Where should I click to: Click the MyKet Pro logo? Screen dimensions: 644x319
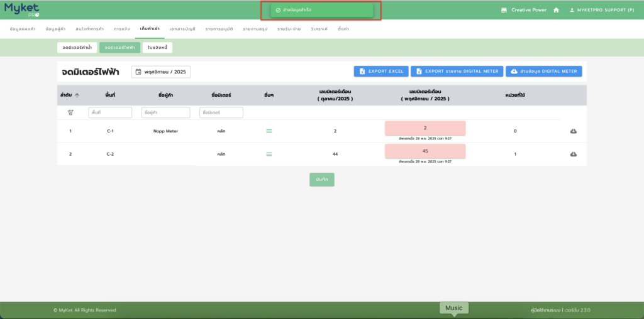pos(22,9)
